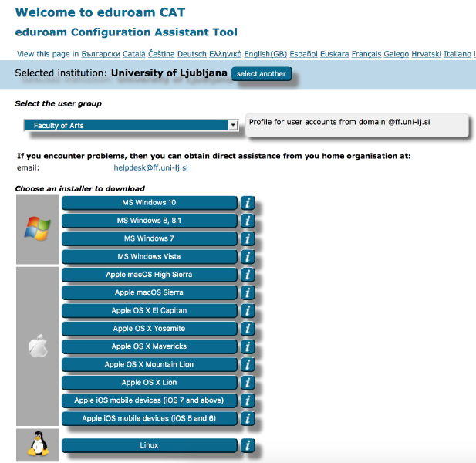Download Apple OS X El Capitan installer
The height and width of the screenshot is (463, 476).
149,310
